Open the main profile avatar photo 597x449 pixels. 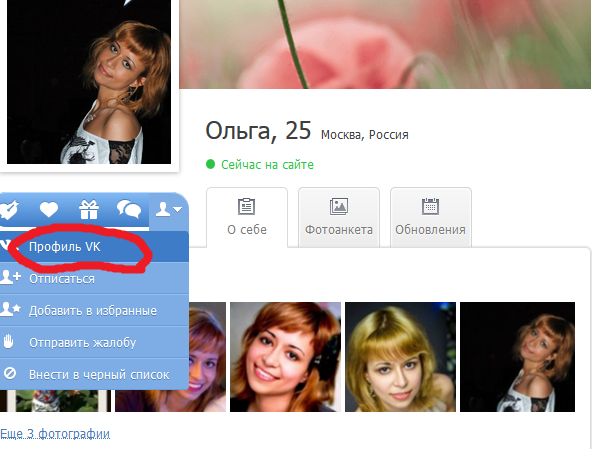pyautogui.click(x=89, y=82)
